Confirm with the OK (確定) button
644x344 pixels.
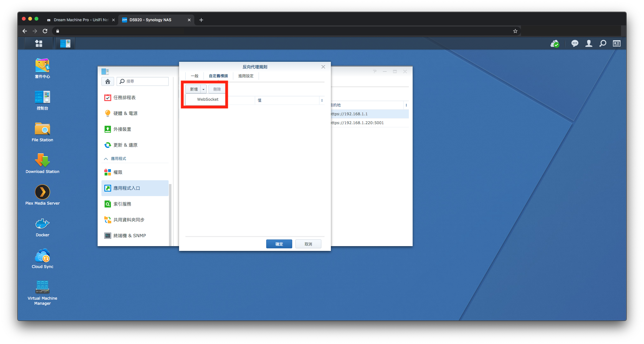279,244
